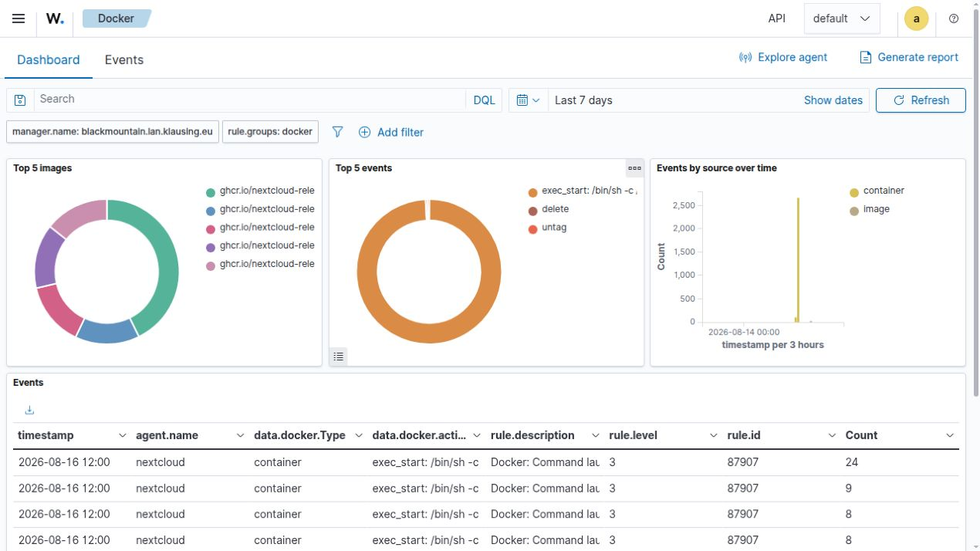Viewport: 980px width, 551px height.
Task: Expand rule.description column menu
Action: [595, 436]
